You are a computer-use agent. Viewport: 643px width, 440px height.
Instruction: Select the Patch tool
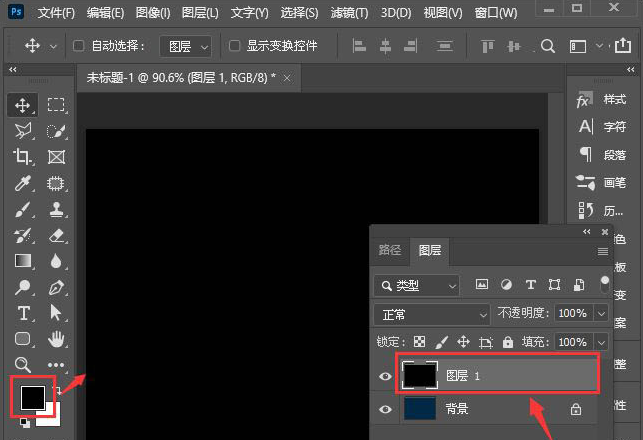(56, 183)
